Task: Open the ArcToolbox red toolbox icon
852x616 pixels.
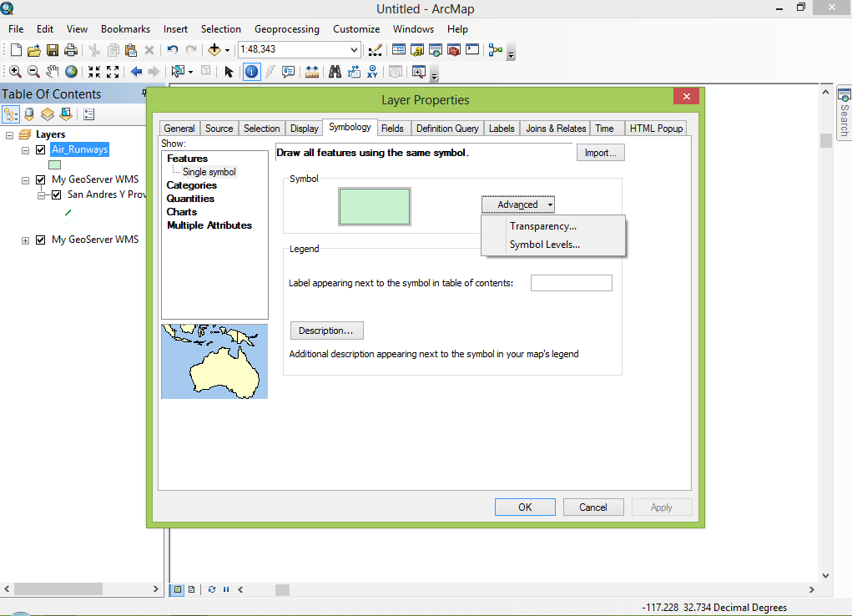Action: 454,50
